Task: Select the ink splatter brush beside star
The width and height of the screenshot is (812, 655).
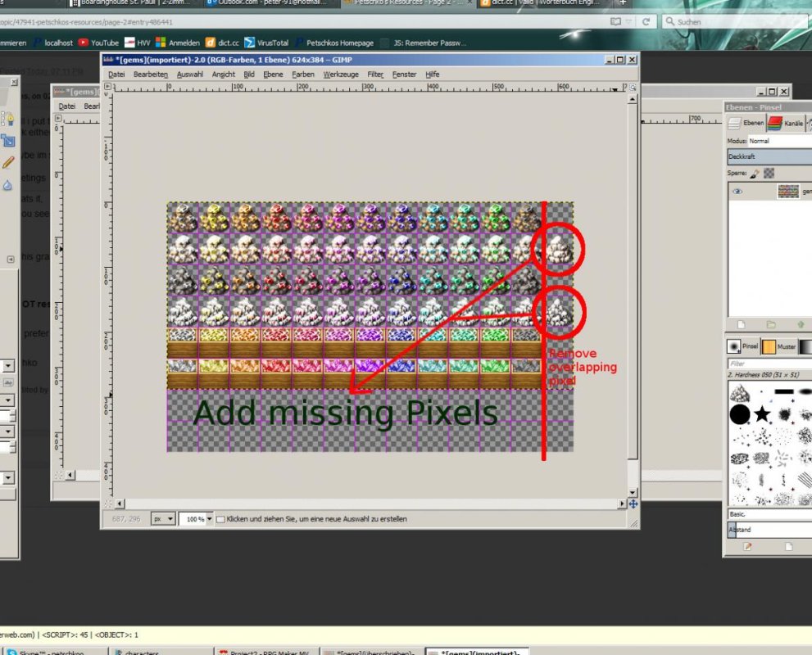Action: (784, 414)
